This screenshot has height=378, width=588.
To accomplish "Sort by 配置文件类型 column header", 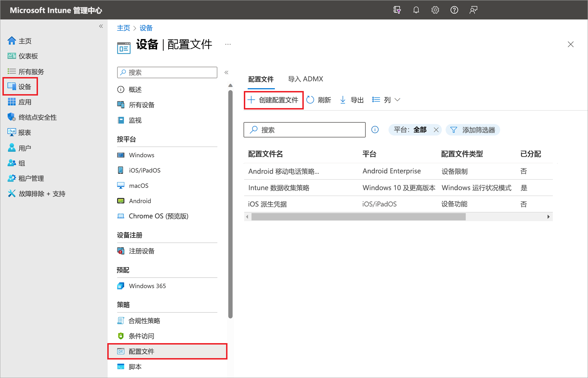I will click(x=462, y=154).
